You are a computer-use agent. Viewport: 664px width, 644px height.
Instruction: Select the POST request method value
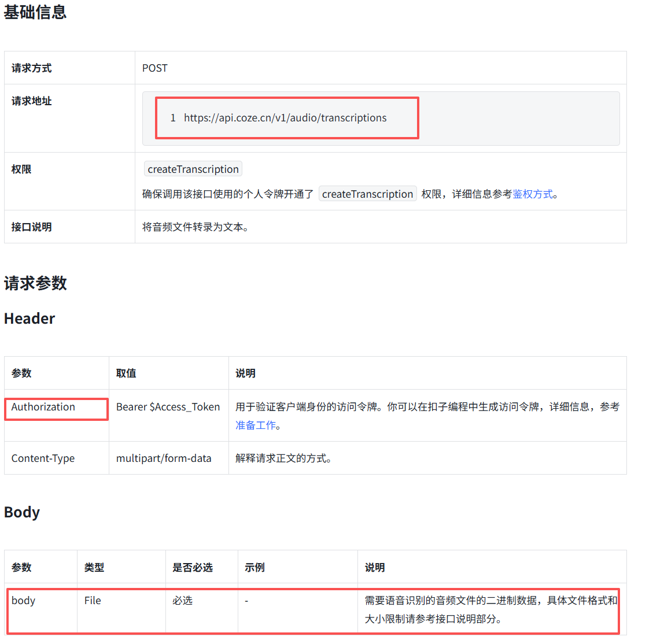click(154, 68)
